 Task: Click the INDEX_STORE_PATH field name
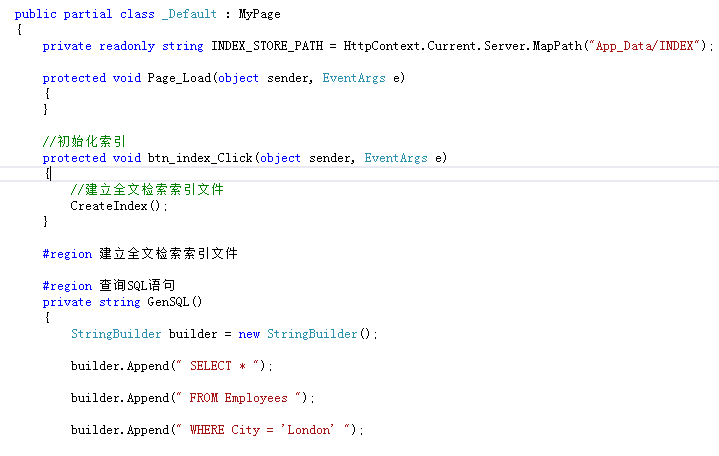click(267, 46)
